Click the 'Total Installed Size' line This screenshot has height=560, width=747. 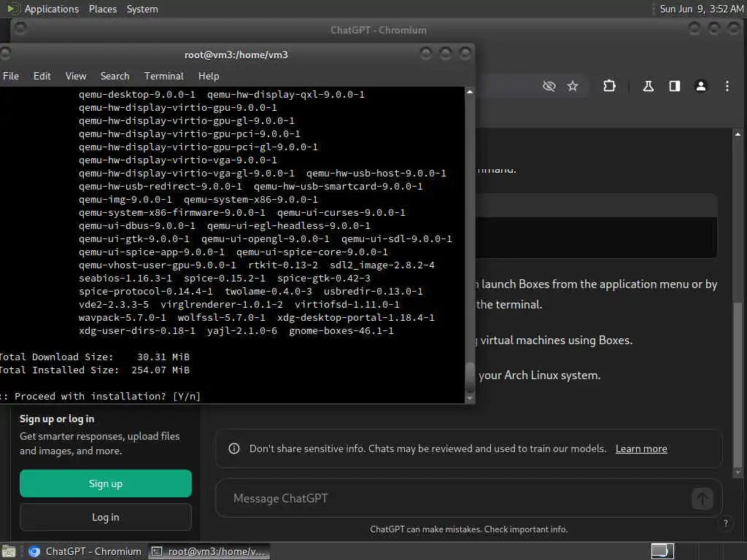(94, 370)
